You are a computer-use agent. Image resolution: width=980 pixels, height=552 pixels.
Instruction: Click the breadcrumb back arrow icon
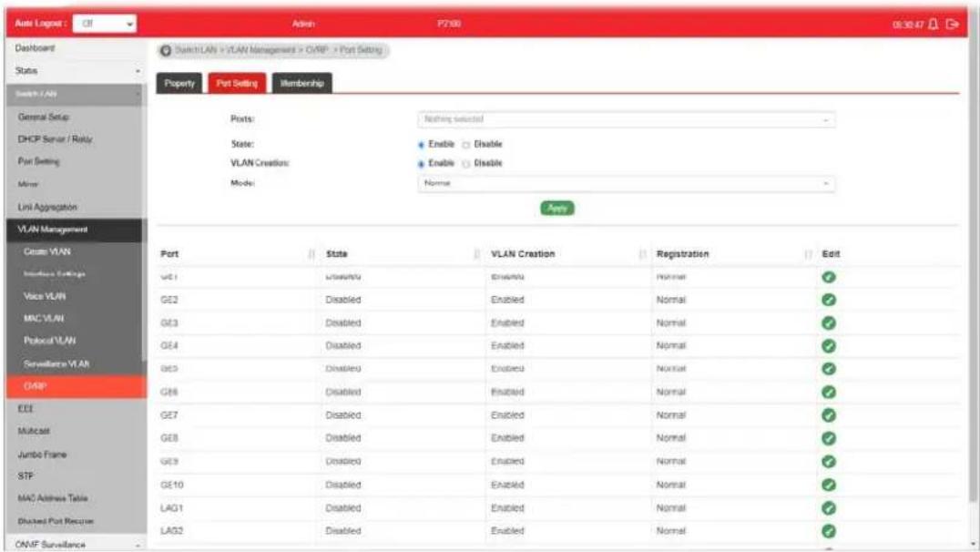tap(166, 51)
